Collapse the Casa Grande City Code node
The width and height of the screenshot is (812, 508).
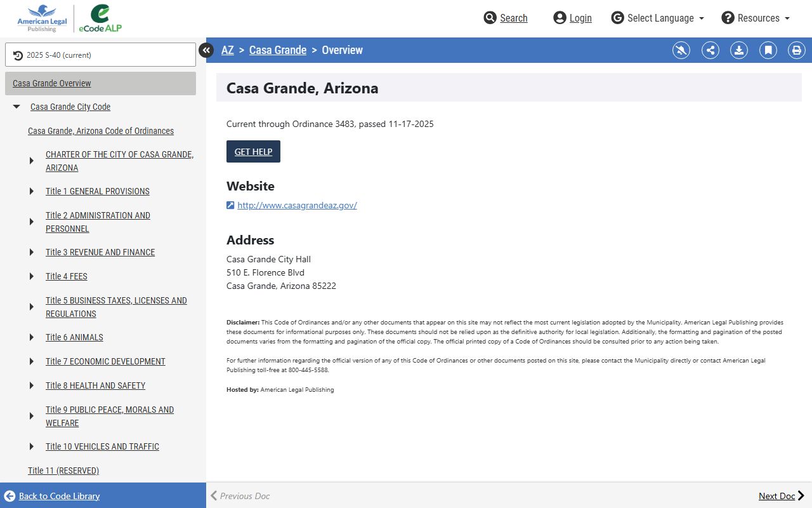(16, 107)
